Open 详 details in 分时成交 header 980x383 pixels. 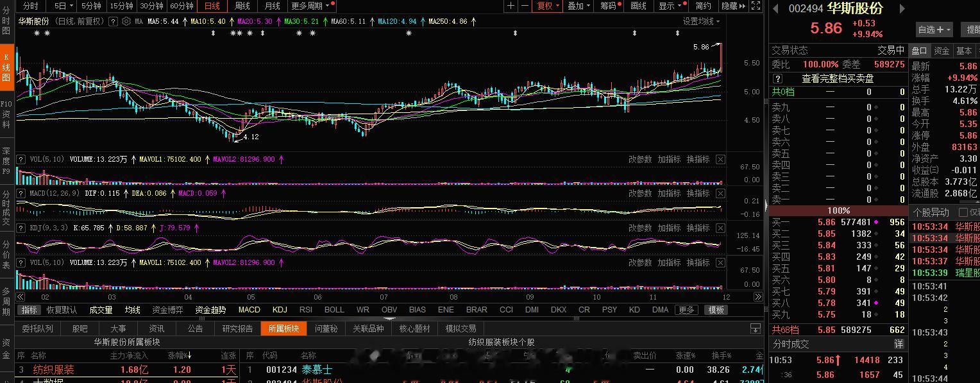coord(899,344)
